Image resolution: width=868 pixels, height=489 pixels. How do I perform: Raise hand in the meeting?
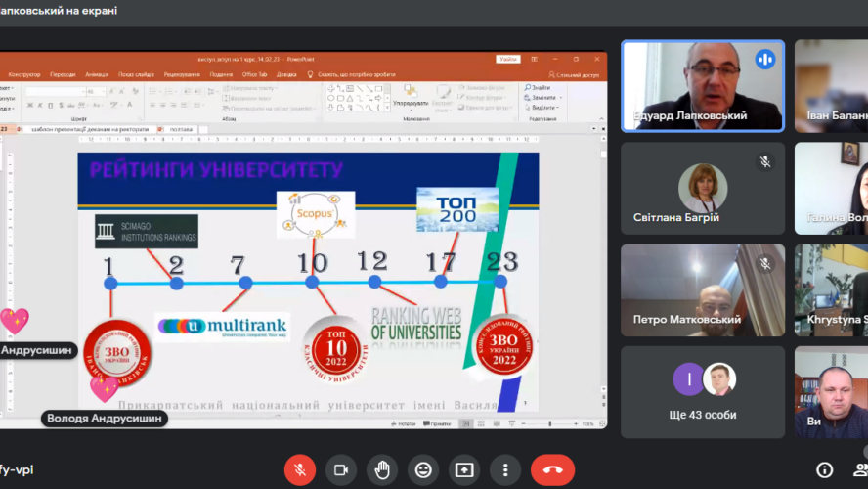[x=382, y=469]
